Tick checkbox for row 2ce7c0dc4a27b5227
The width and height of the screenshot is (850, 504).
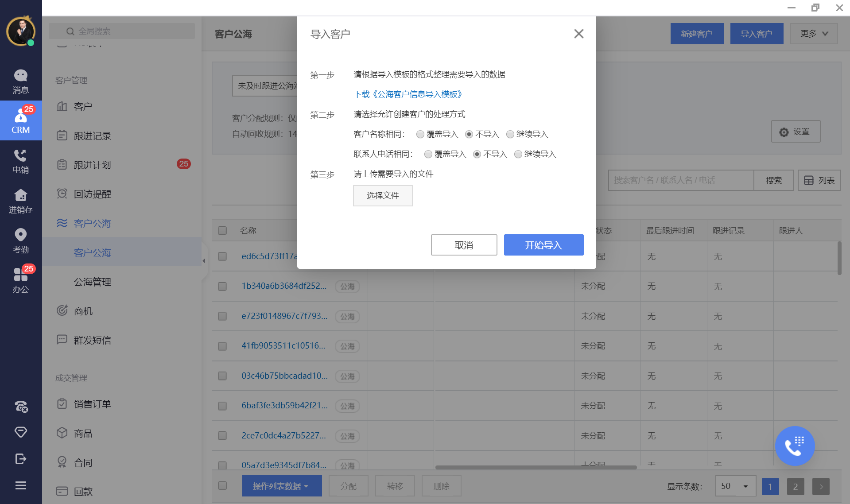pyautogui.click(x=222, y=436)
